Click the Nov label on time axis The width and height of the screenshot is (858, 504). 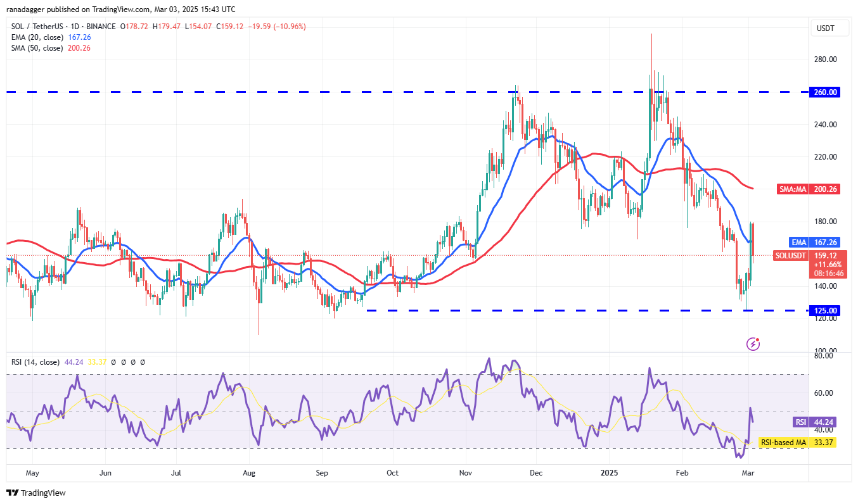pos(466,473)
